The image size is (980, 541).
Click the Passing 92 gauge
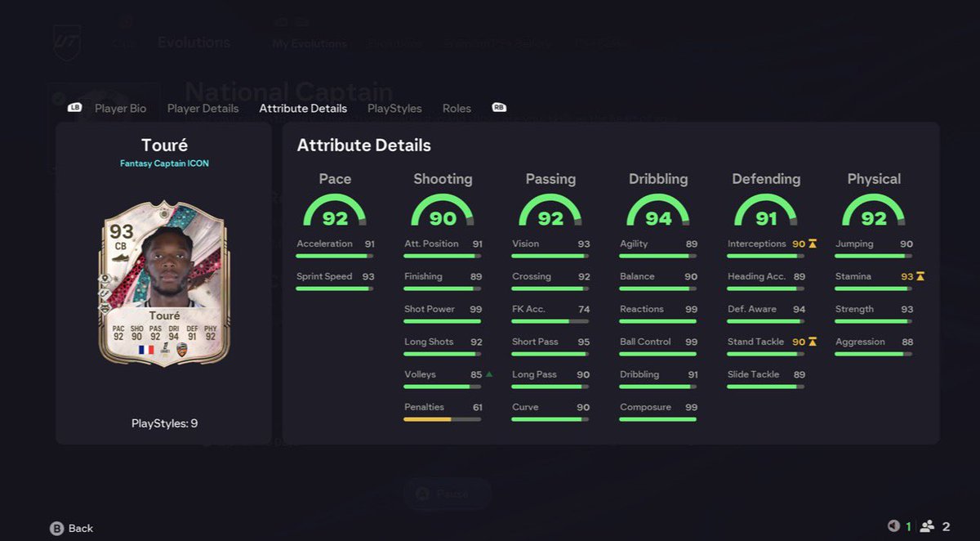click(550, 211)
